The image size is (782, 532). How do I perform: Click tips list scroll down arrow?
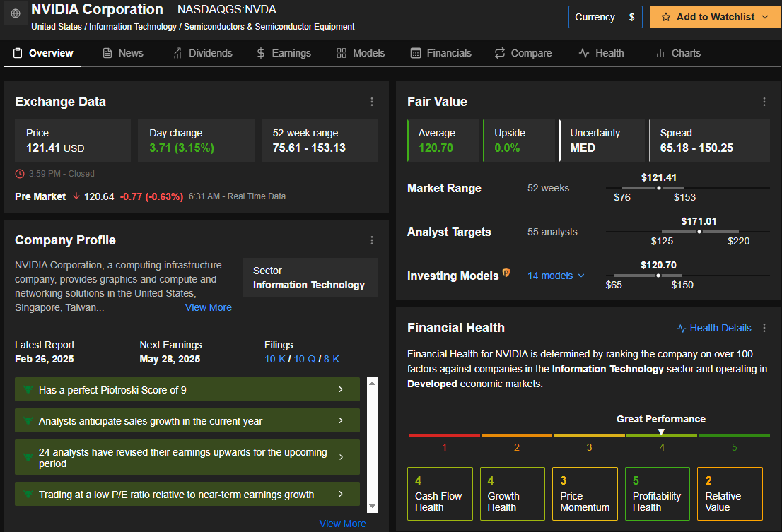coord(372,507)
